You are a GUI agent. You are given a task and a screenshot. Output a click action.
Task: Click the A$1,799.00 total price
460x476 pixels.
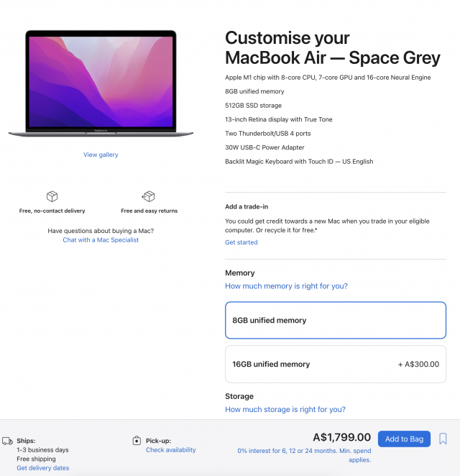tap(341, 437)
